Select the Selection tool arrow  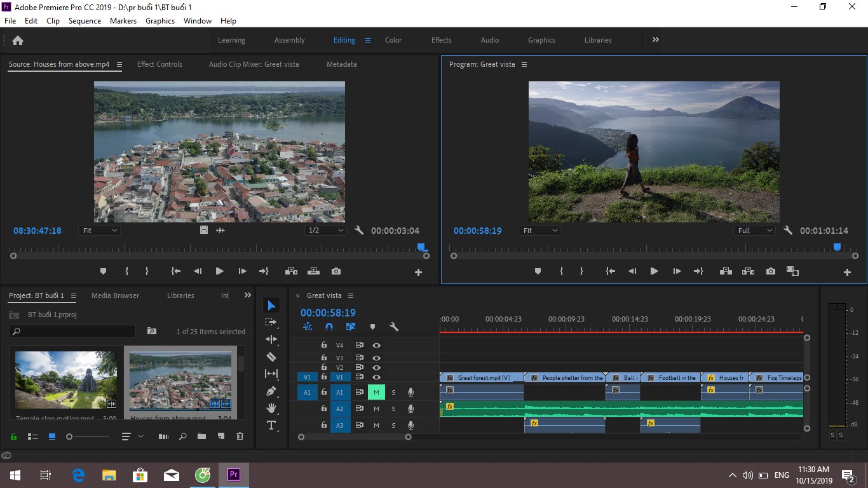tap(271, 306)
